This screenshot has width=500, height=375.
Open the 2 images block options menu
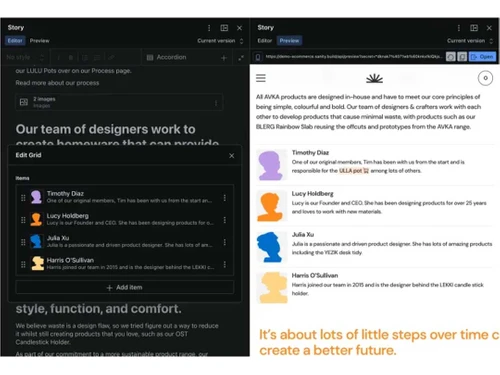[x=216, y=103]
